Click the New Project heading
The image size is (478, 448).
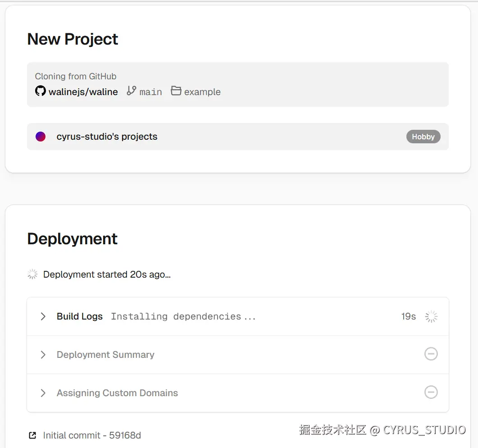(x=73, y=39)
